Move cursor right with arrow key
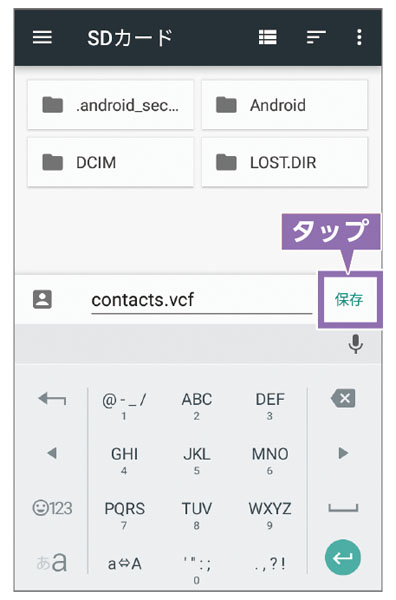Image resolution: width=396 pixels, height=600 pixels. [x=343, y=453]
